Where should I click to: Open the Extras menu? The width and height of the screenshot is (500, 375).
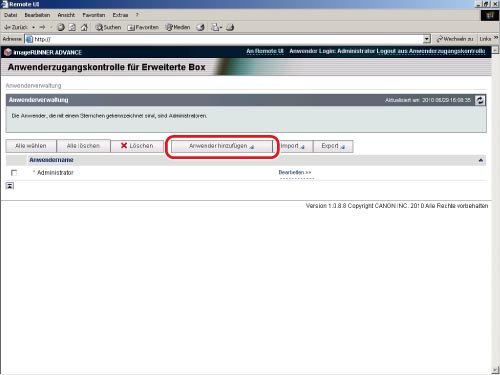click(x=120, y=15)
